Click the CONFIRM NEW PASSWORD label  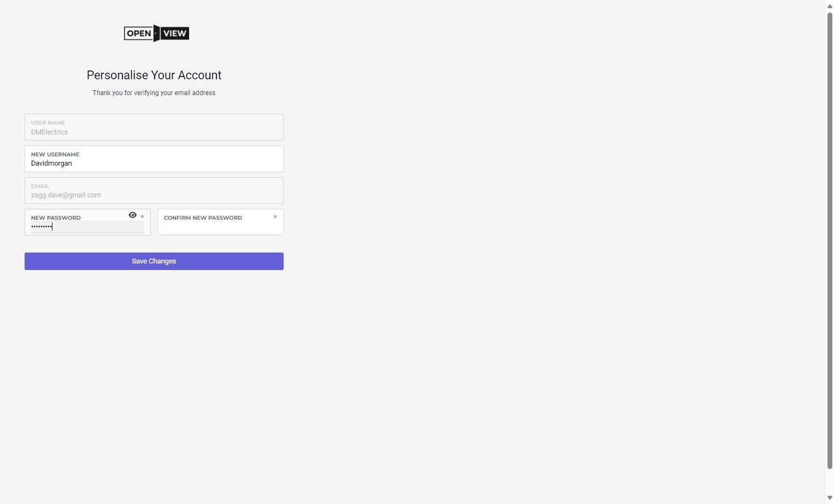(203, 218)
